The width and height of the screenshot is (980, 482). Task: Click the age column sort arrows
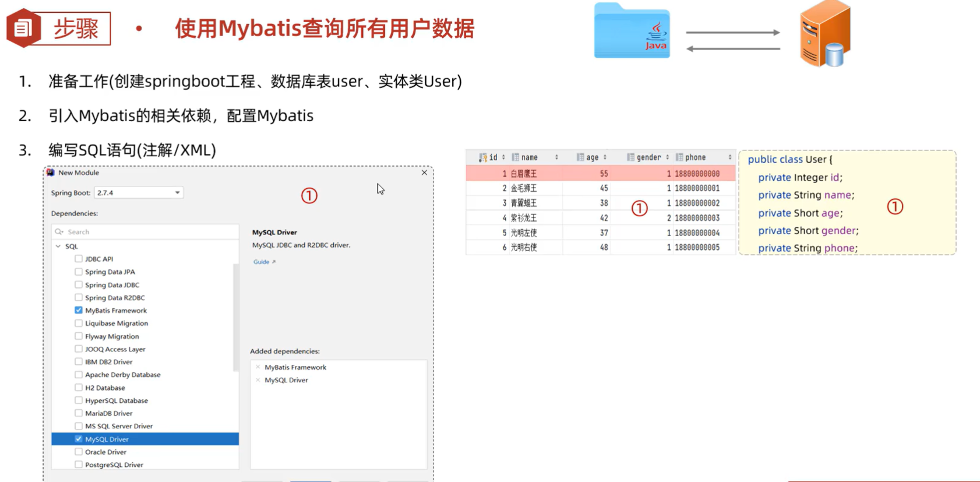coord(605,157)
